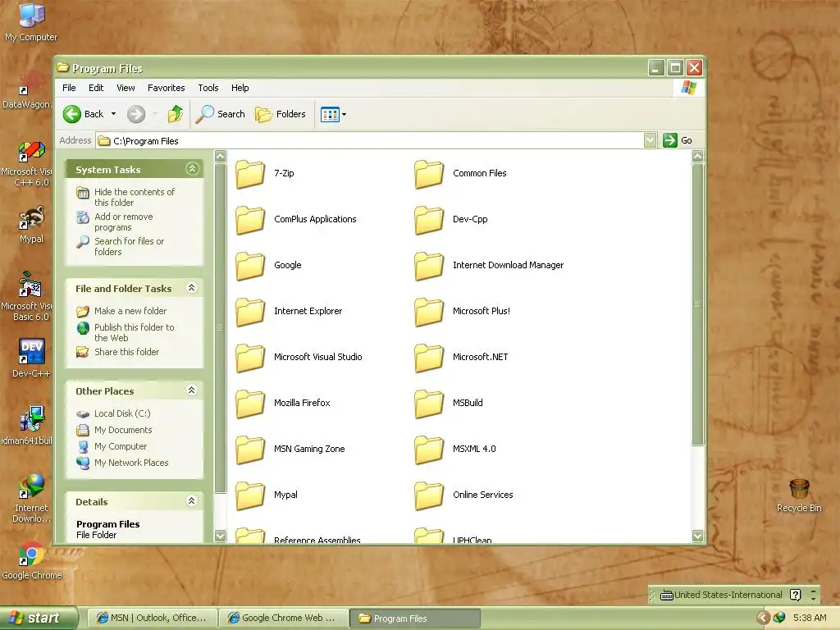Click Hide the contents of this folder
Image resolution: width=840 pixels, height=630 pixels.
[126, 197]
